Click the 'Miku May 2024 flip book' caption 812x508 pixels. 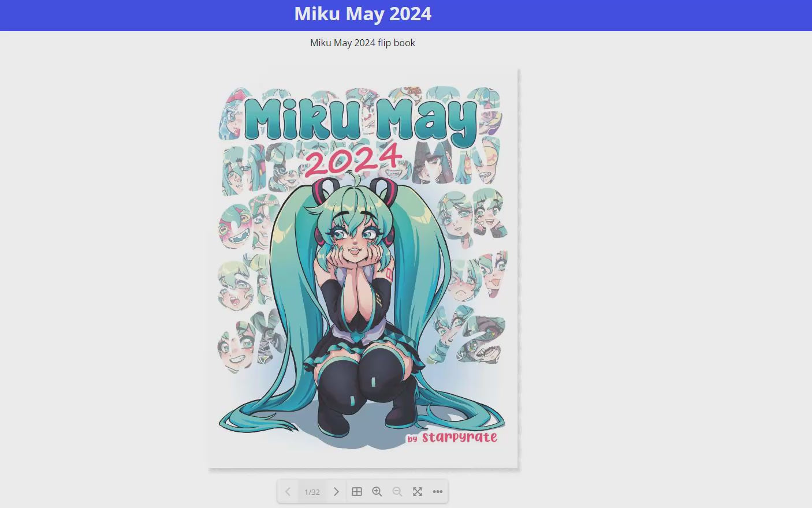363,43
